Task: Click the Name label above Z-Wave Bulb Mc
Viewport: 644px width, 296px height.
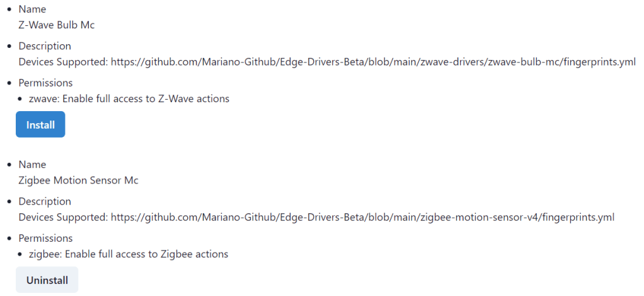Action: point(32,9)
